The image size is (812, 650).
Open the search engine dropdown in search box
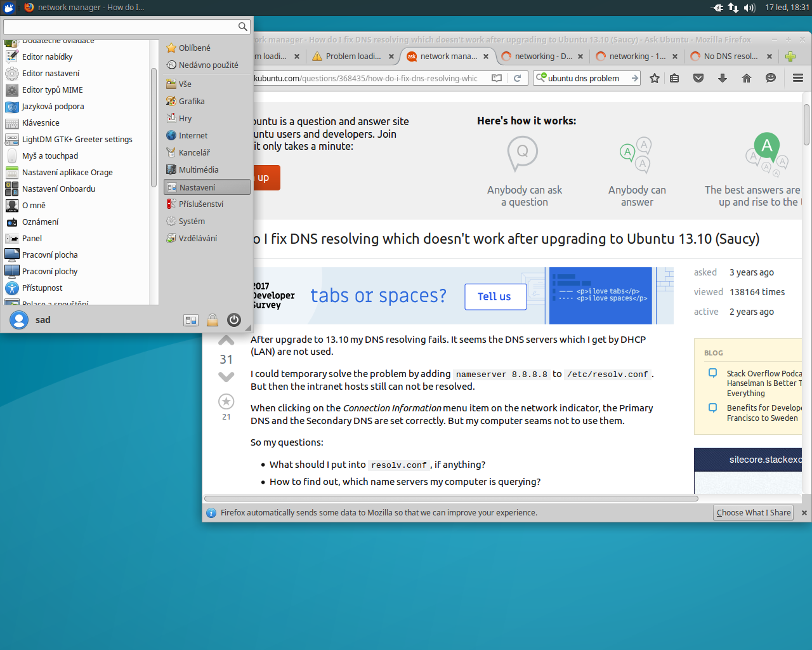point(541,77)
